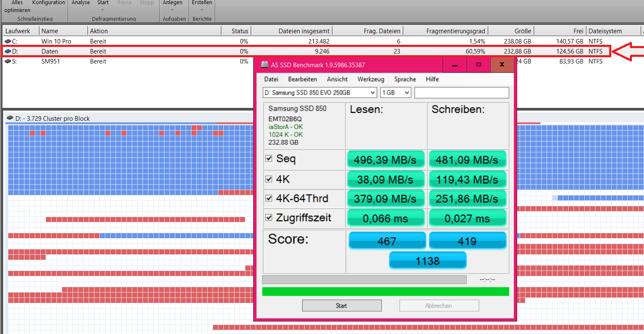Viewport: 644px width, 334px height.
Task: Open the Anlegen tasks dropdown in ribbon
Action: coord(172,6)
